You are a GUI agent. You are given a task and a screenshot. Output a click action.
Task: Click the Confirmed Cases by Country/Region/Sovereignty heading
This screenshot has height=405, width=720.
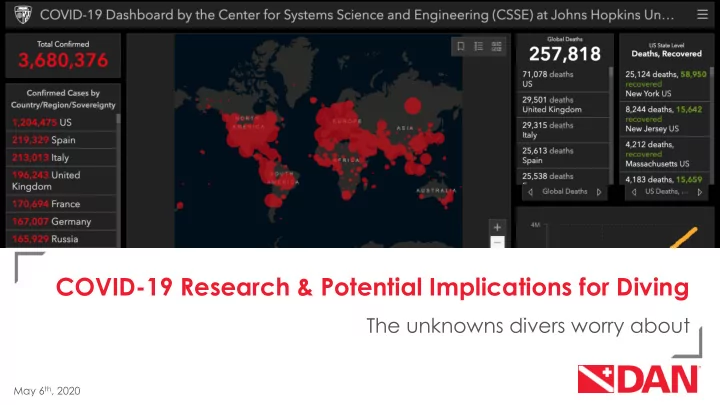coord(63,99)
